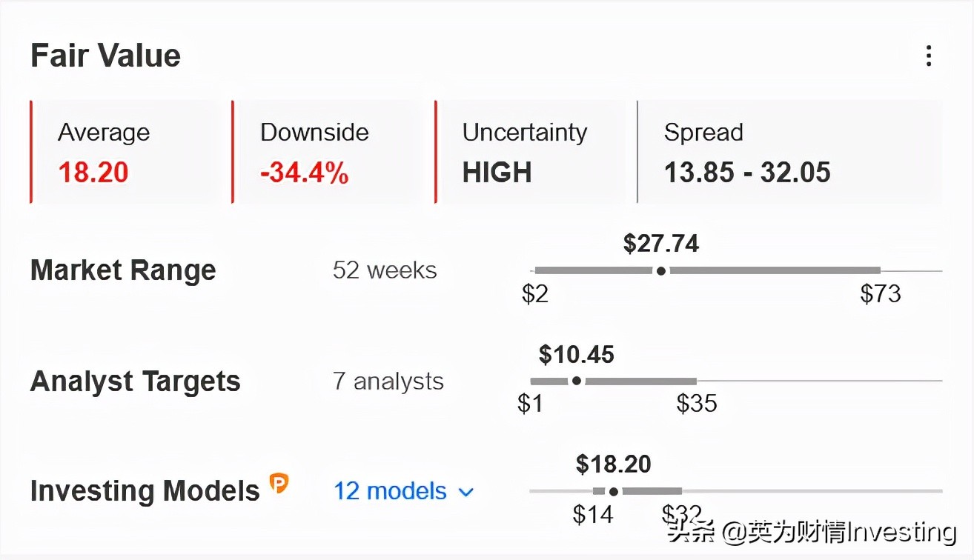Select the Downside -34.4% card
974x560 pixels.
[x=327, y=153]
